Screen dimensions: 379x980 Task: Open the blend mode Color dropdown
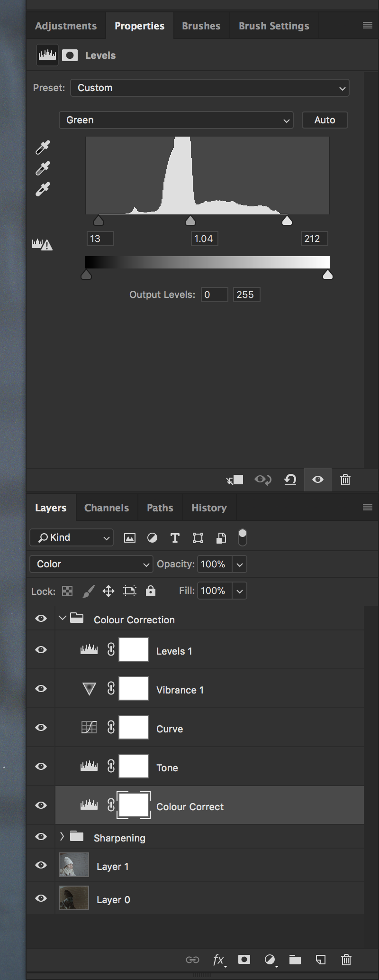(x=91, y=564)
